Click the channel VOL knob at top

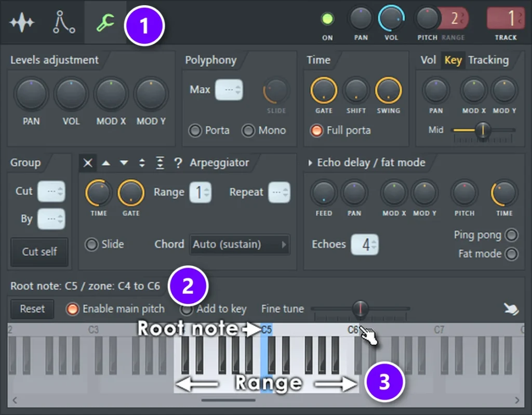[x=391, y=19]
